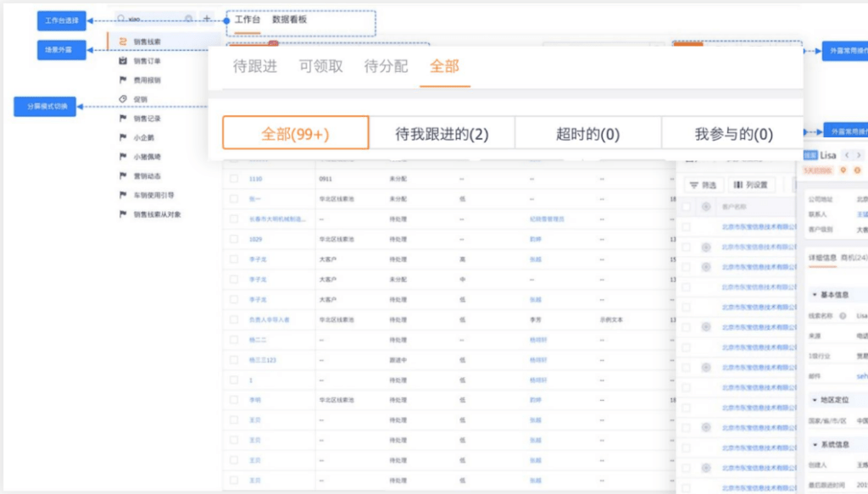
Task: Select the 待我跟进的(2) filter button
Action: click(x=442, y=134)
